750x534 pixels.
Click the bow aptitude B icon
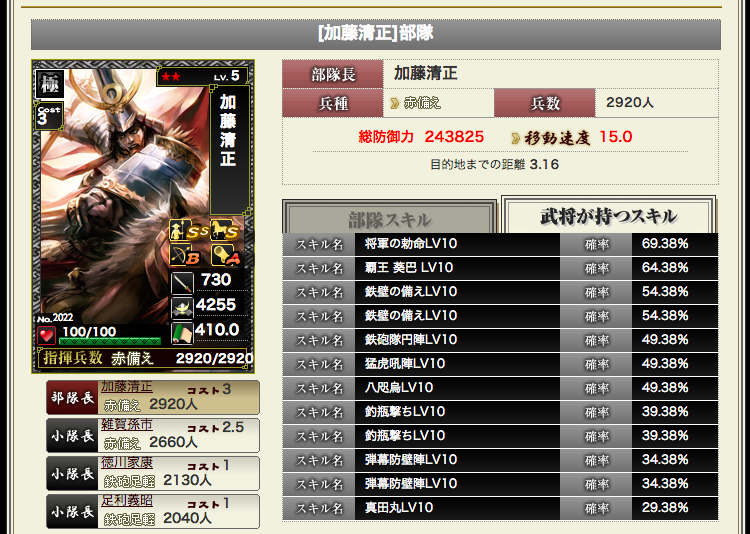point(185,255)
